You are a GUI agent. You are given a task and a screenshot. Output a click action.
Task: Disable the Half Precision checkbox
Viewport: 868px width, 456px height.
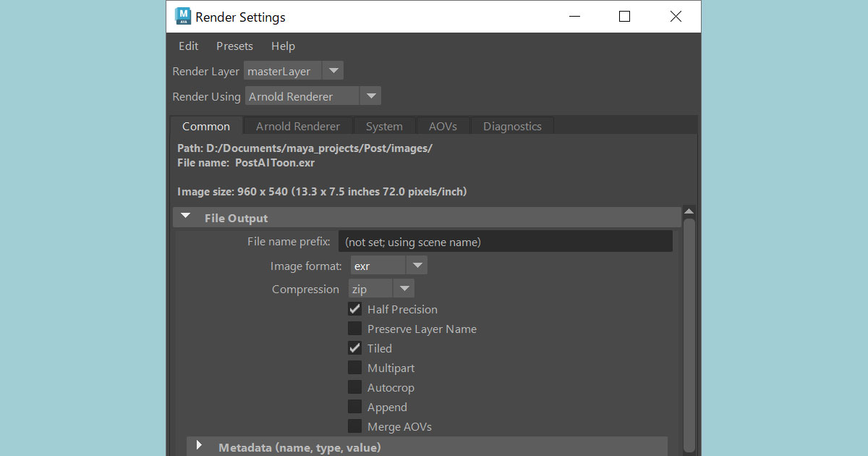[x=354, y=309]
